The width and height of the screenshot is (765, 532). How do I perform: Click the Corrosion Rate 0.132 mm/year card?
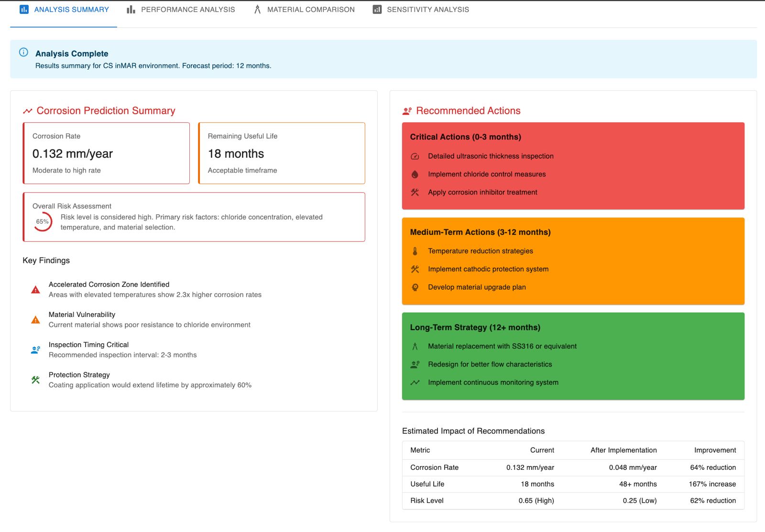[x=106, y=153]
